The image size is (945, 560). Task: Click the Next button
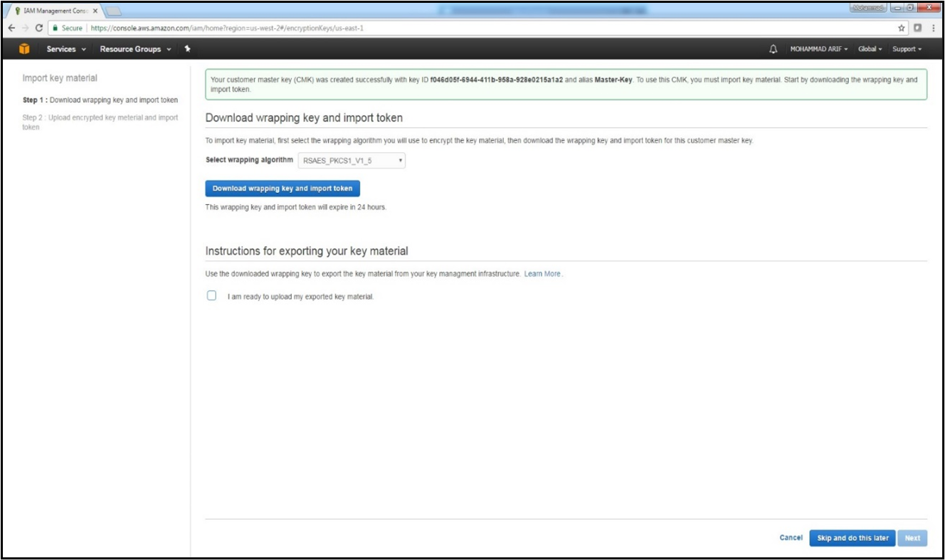tap(912, 538)
